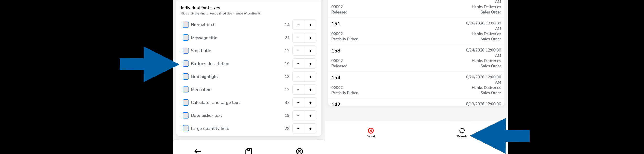Open order 161 Partially Picked
Screen dimensions: 644x154
click(416, 31)
